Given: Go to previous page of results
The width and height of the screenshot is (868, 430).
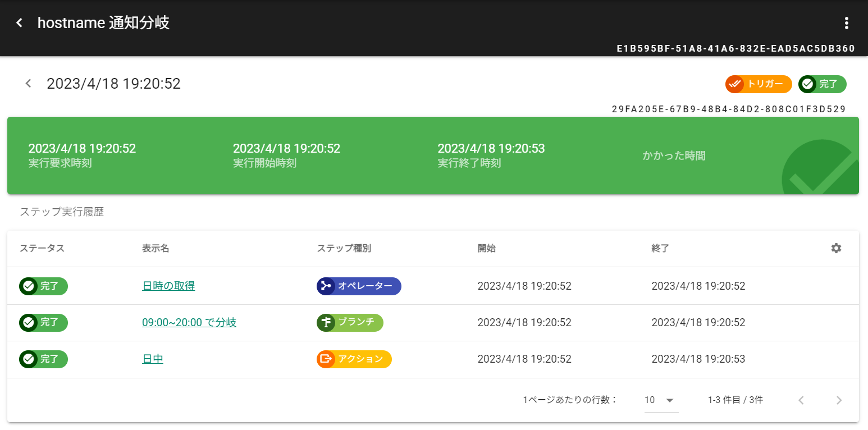Looking at the screenshot, I should pos(801,400).
